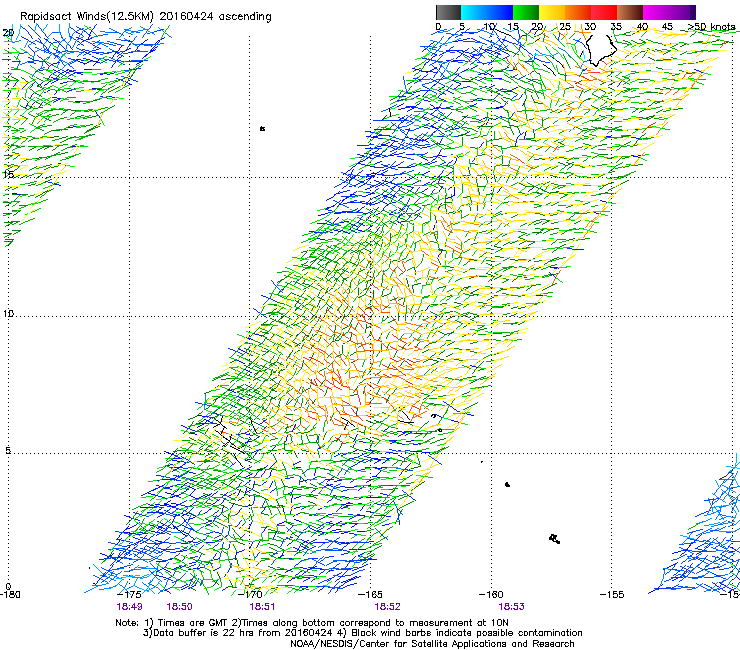Viewport: 740px width, 650px height.
Task: Click the 18:52 overpass time label
Action: pyautogui.click(x=387, y=607)
